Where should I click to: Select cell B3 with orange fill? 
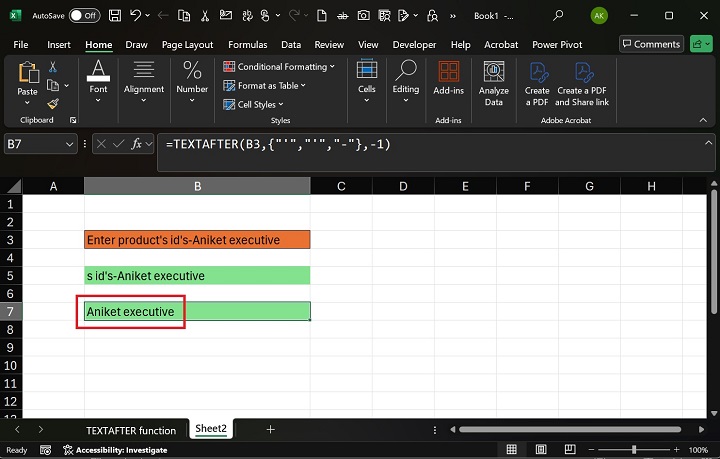click(x=197, y=240)
